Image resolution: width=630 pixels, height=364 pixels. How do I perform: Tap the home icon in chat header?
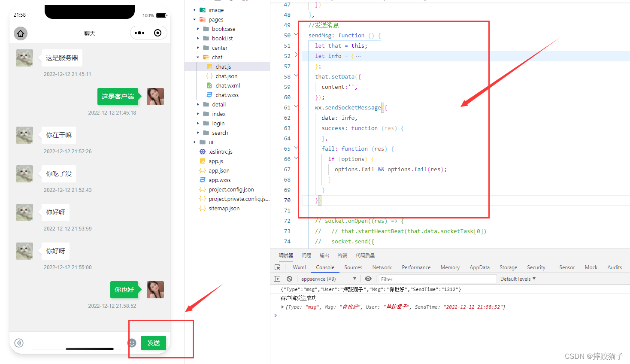tap(21, 33)
